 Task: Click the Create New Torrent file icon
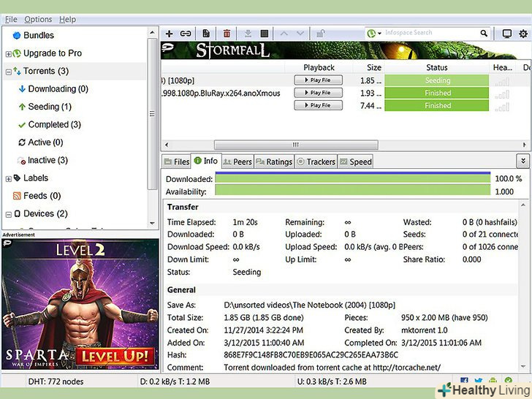coord(207,34)
